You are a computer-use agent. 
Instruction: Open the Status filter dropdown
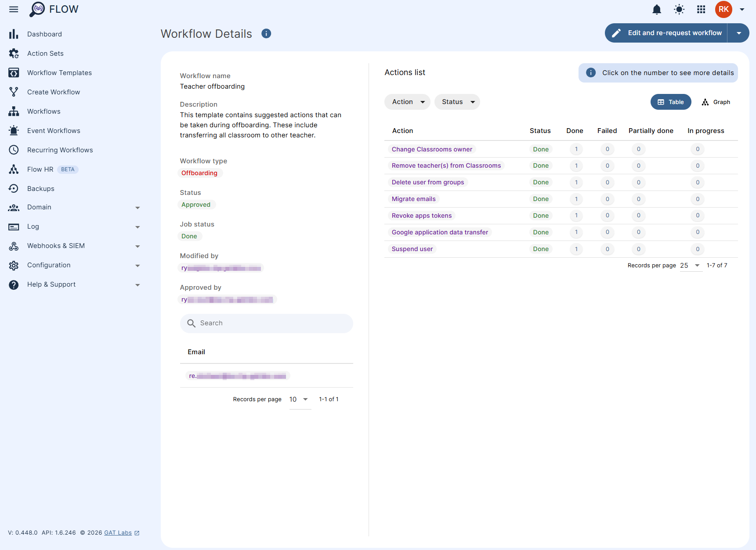457,102
